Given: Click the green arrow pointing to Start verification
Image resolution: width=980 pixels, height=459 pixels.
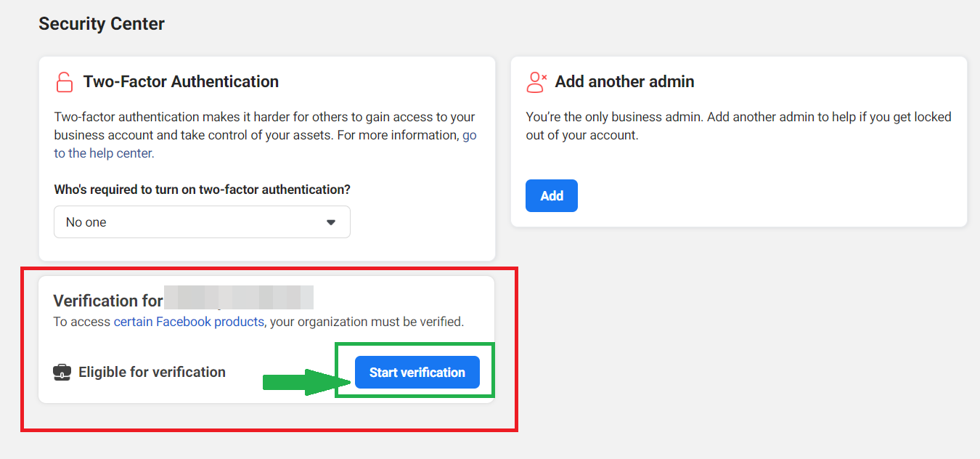Looking at the screenshot, I should click(x=303, y=381).
